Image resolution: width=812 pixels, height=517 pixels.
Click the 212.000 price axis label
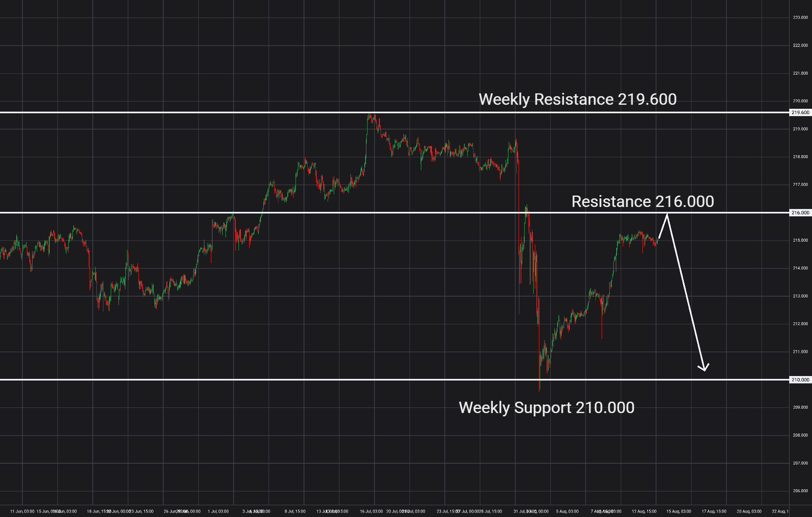click(x=800, y=324)
